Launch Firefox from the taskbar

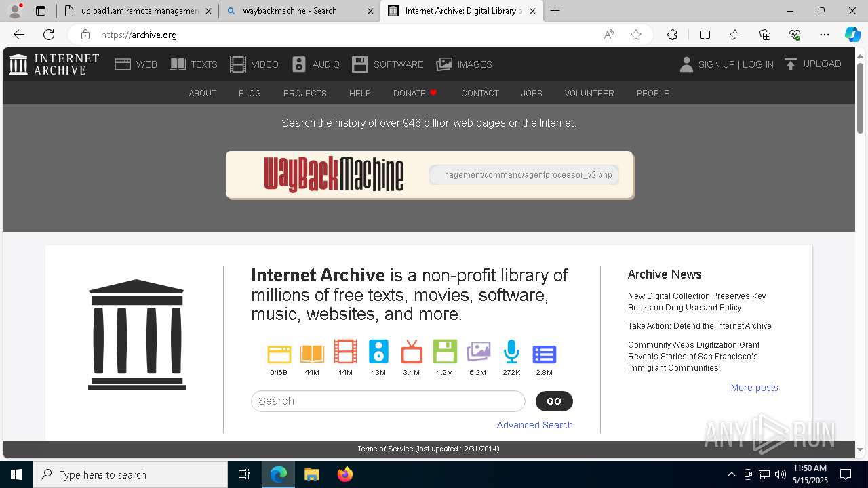[345, 474]
